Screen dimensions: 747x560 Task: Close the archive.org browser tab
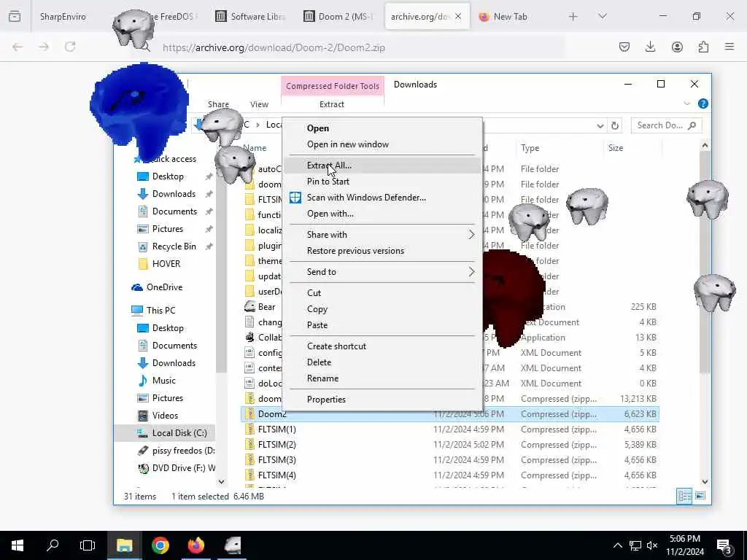[458, 17]
